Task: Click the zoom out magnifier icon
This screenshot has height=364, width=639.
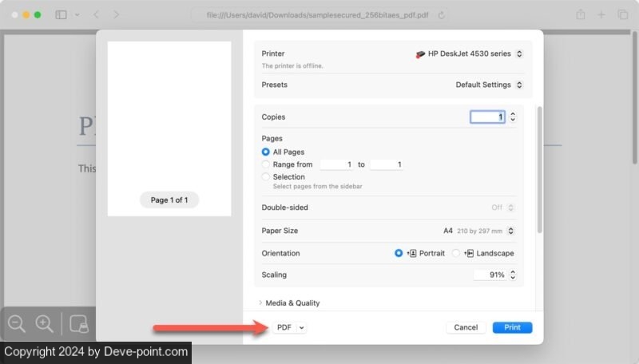Action: [17, 324]
